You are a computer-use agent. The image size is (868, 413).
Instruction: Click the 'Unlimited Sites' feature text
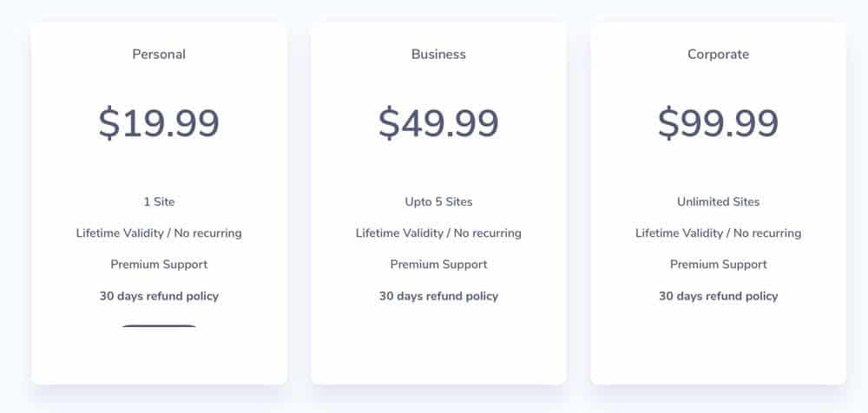click(x=718, y=202)
